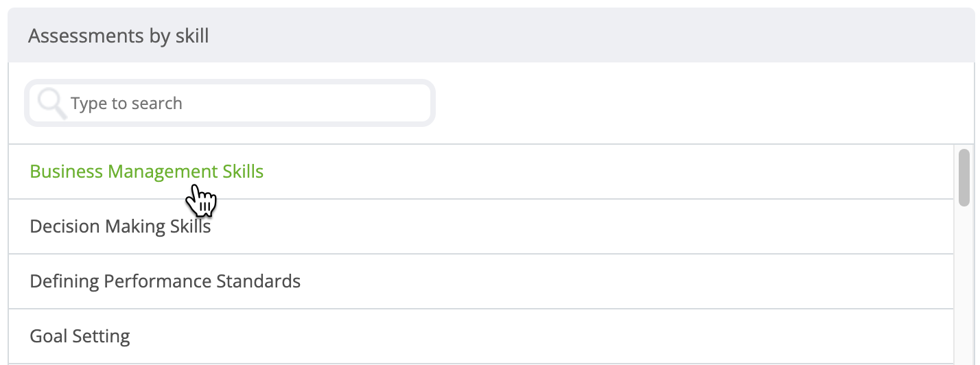Click the blank area of the Decision Making row
Viewport: 980px width, 365px height.
[x=583, y=226]
